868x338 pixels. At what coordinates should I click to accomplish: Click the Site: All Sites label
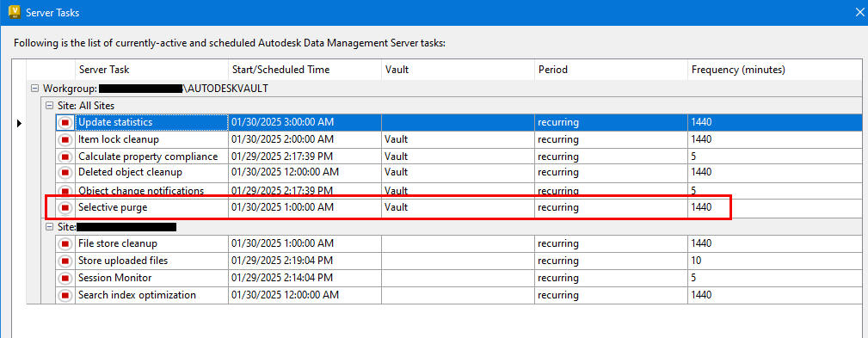(86, 105)
